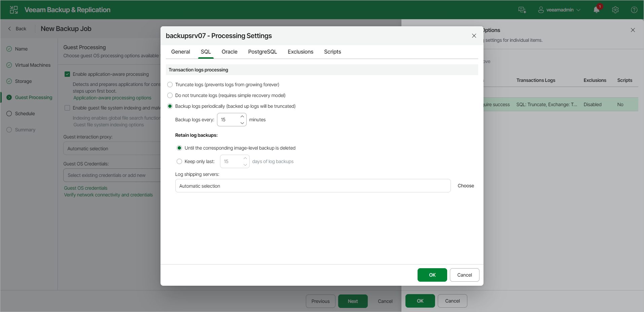The width and height of the screenshot is (644, 312).
Task: Switch to the PostgreSQL tab
Action: point(262,52)
